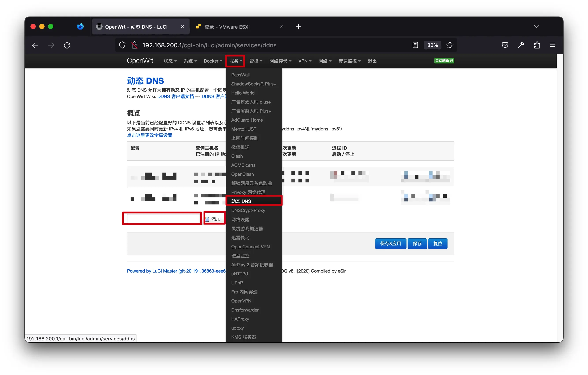Select ACME certs menu item
The height and width of the screenshot is (375, 588).
254,165
